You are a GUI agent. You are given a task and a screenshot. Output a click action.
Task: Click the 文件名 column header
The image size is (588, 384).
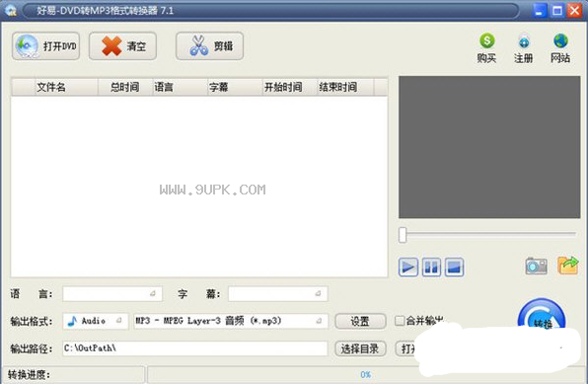[x=66, y=87]
